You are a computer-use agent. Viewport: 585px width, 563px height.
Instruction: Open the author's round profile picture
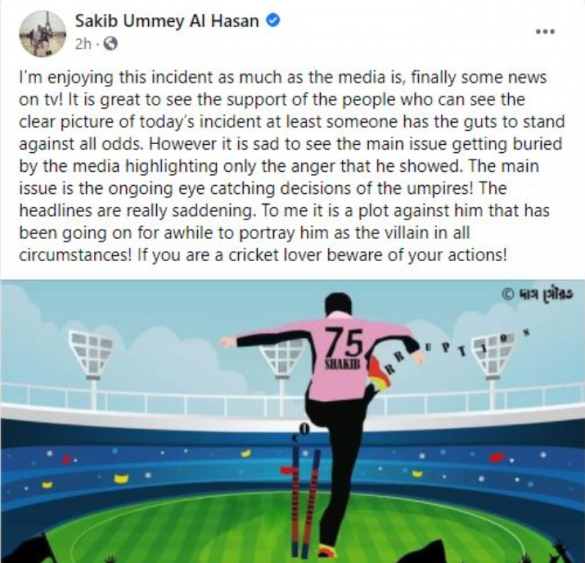pyautogui.click(x=42, y=34)
